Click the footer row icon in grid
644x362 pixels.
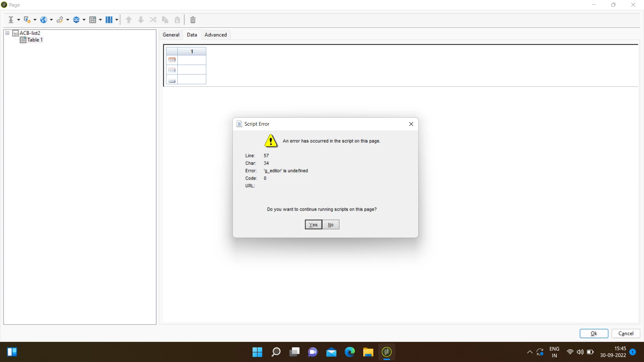172,81
